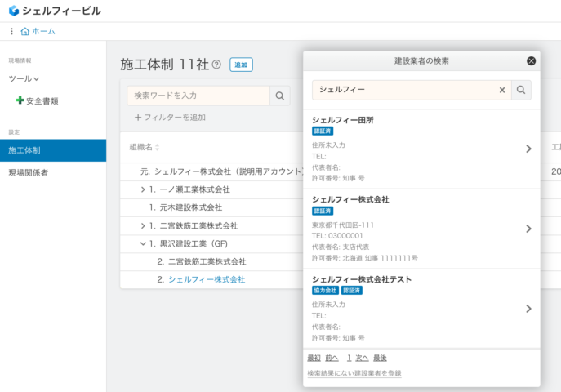Screen dimensions: 561x392
Task: Close the 建設業者の検索 dialog
Action: (531, 60)
